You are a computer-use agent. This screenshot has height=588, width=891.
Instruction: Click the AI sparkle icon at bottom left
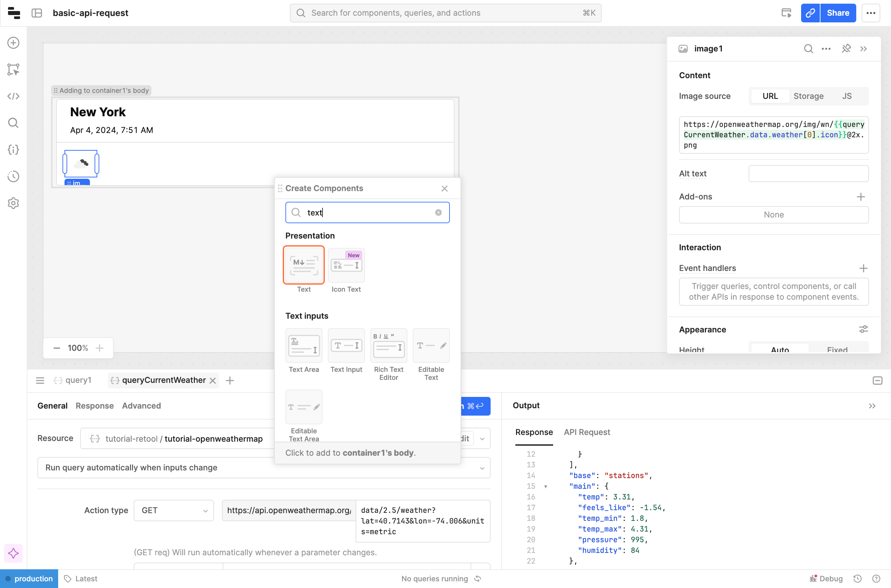pos(13,553)
